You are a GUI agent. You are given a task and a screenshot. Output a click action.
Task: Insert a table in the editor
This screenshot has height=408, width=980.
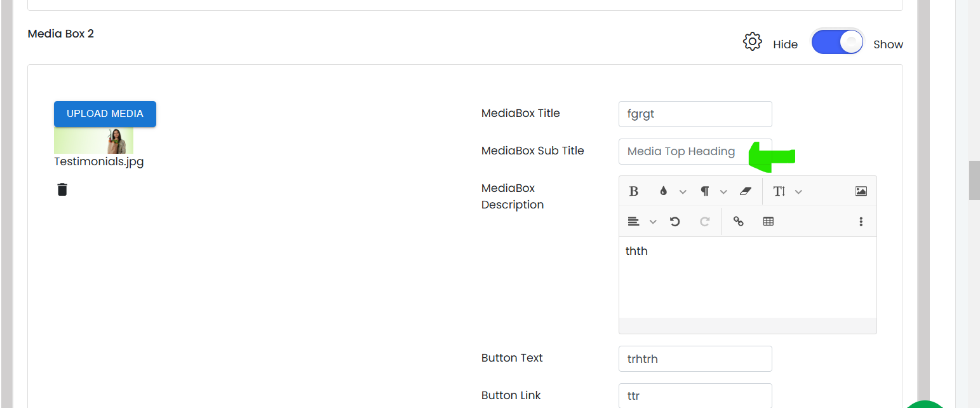(769, 222)
